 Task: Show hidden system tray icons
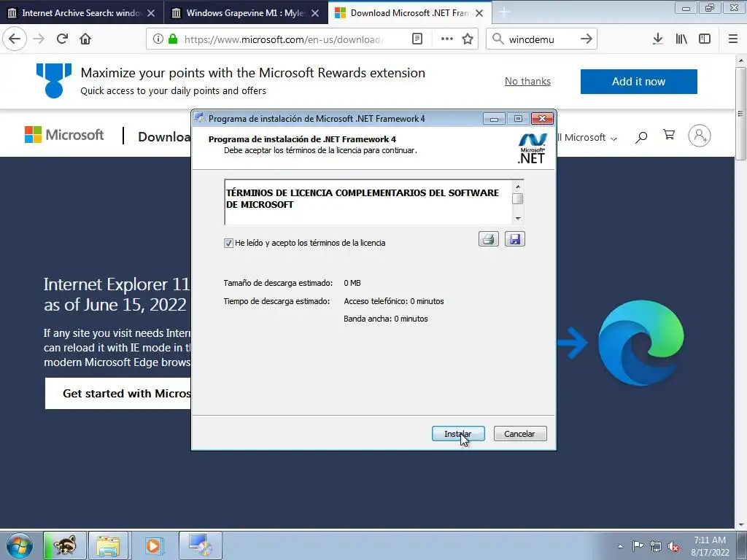(x=620, y=546)
